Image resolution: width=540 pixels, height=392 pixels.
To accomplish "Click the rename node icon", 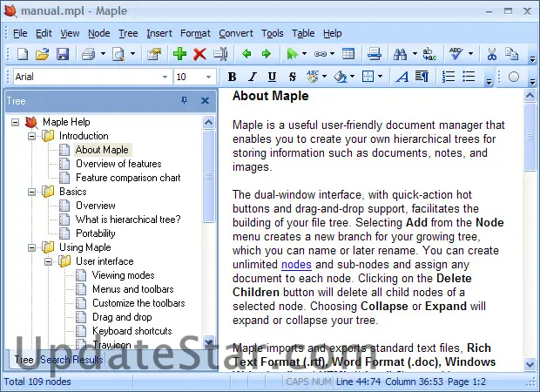I will coord(220,54).
